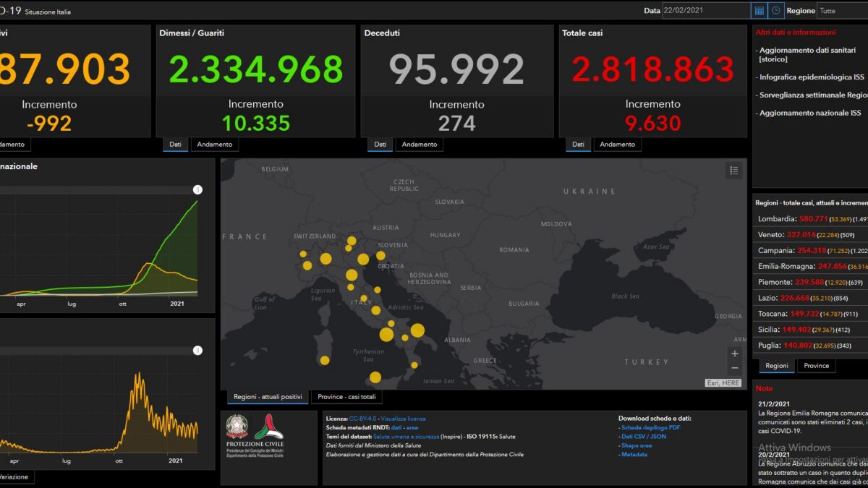Image resolution: width=868 pixels, height=488 pixels.
Task: Select the Lombardia circle on map
Action: coord(325,259)
